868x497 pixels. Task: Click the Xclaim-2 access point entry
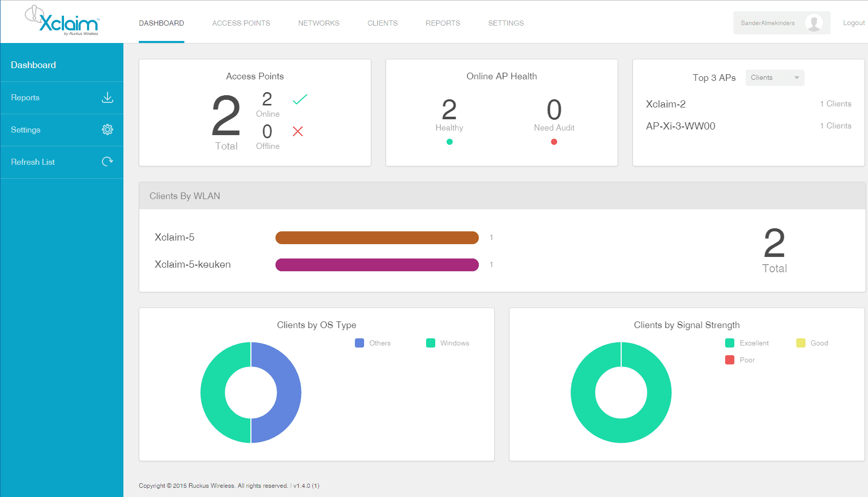point(666,104)
